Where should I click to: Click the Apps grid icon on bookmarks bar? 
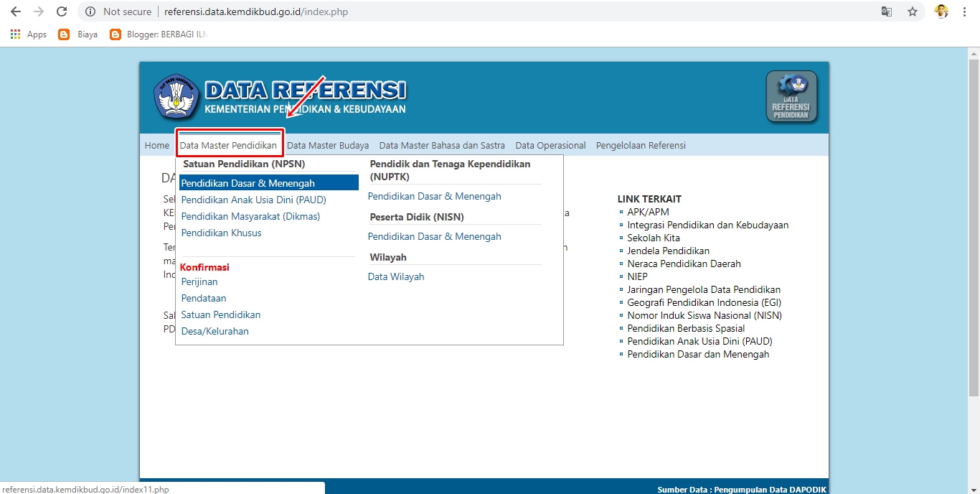click(14, 34)
